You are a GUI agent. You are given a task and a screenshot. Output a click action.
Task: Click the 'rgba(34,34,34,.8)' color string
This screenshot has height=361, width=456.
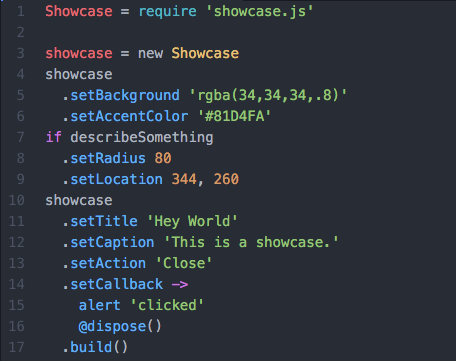[x=268, y=95]
